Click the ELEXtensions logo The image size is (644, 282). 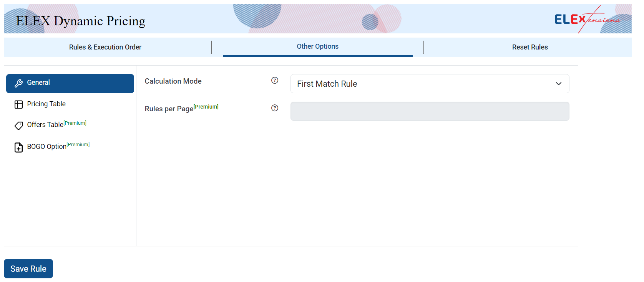coord(588,19)
